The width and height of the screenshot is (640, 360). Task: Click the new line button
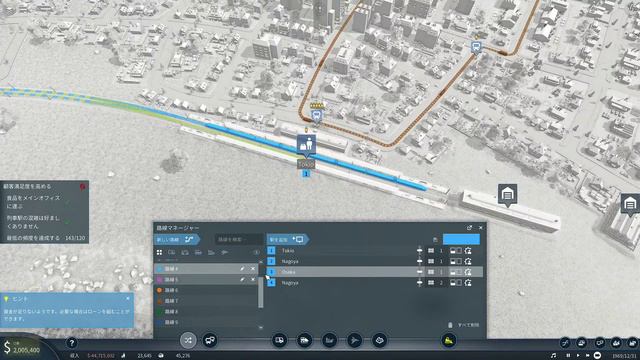(x=177, y=240)
